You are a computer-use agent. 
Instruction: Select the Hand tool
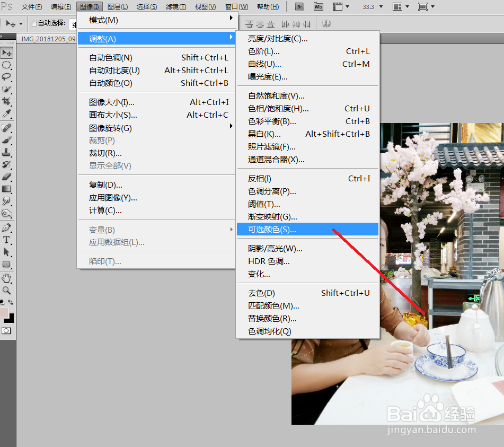pyautogui.click(x=7, y=278)
